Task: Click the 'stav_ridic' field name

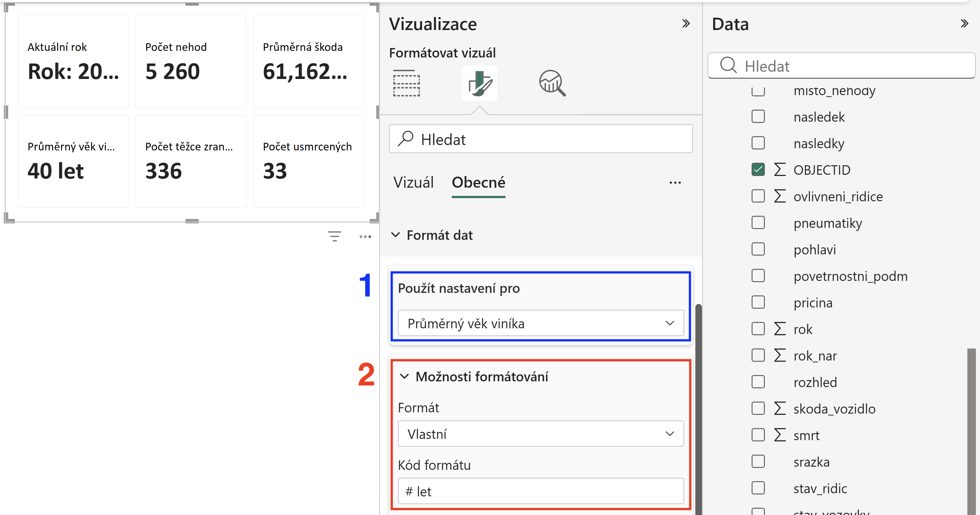Action: tap(820, 488)
